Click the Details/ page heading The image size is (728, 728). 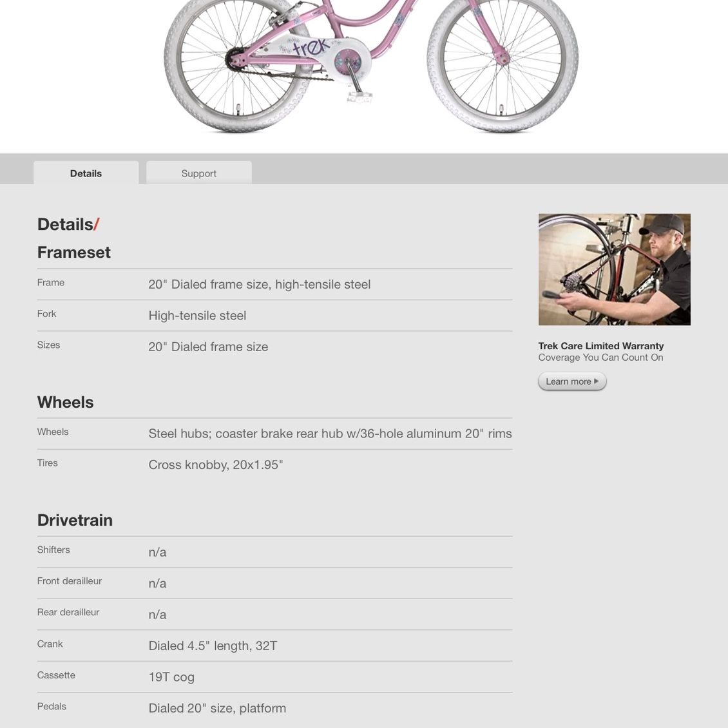(68, 224)
